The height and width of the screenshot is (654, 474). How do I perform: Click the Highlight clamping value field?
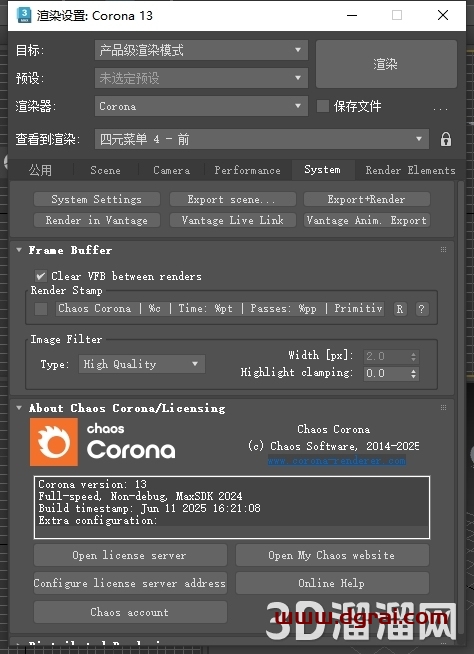click(x=386, y=373)
